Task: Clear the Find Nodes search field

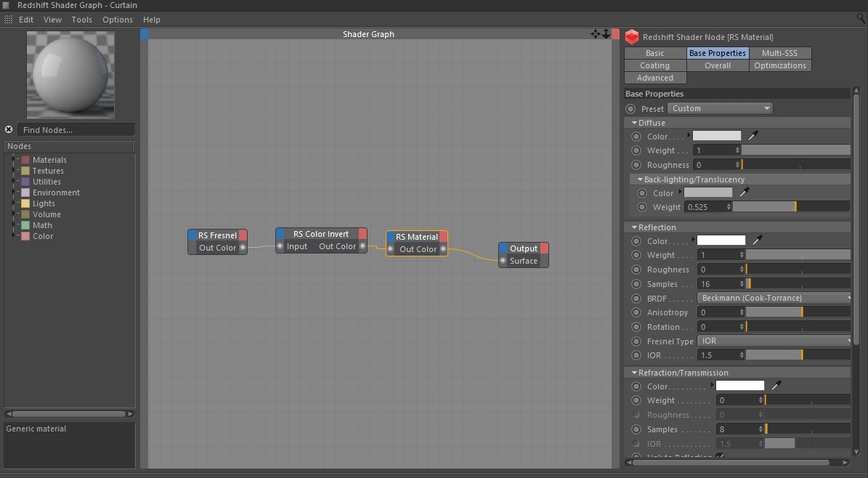Action: [9, 129]
